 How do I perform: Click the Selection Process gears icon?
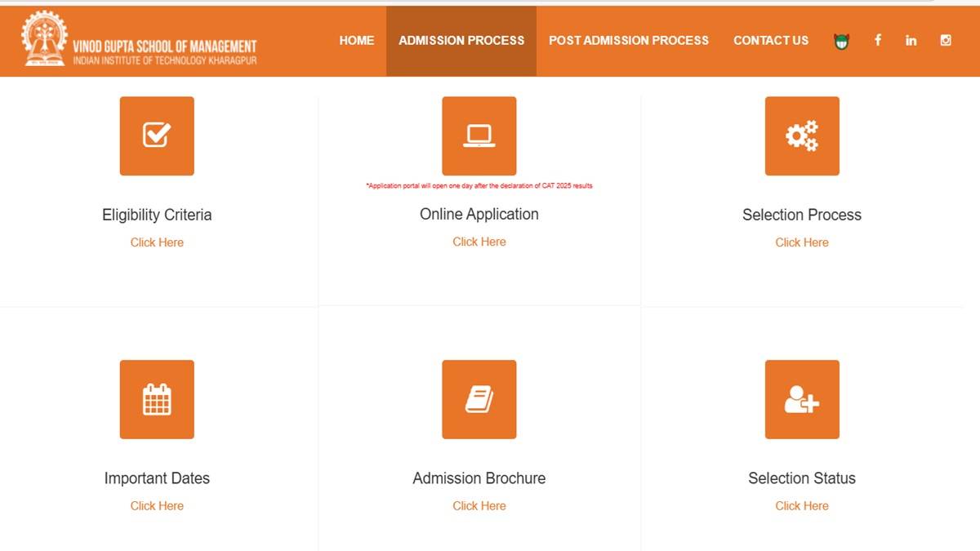tap(801, 136)
